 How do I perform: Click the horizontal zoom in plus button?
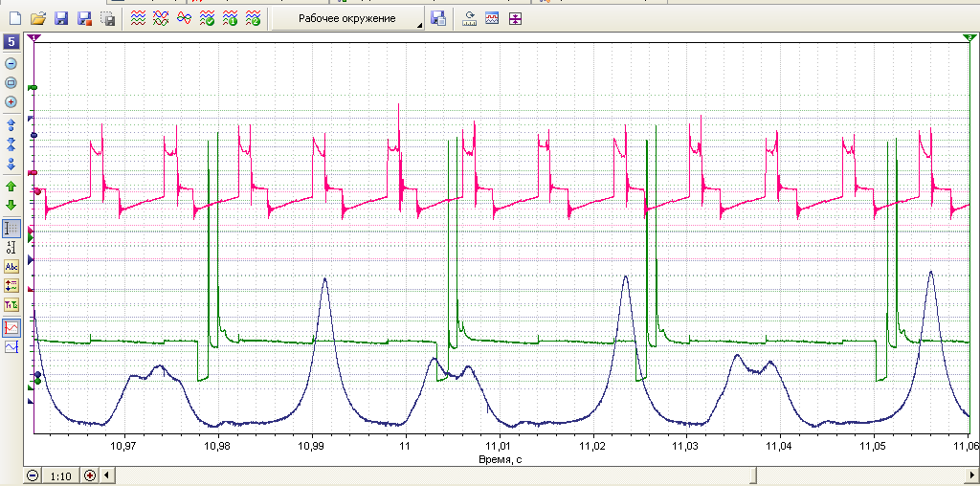[91, 476]
